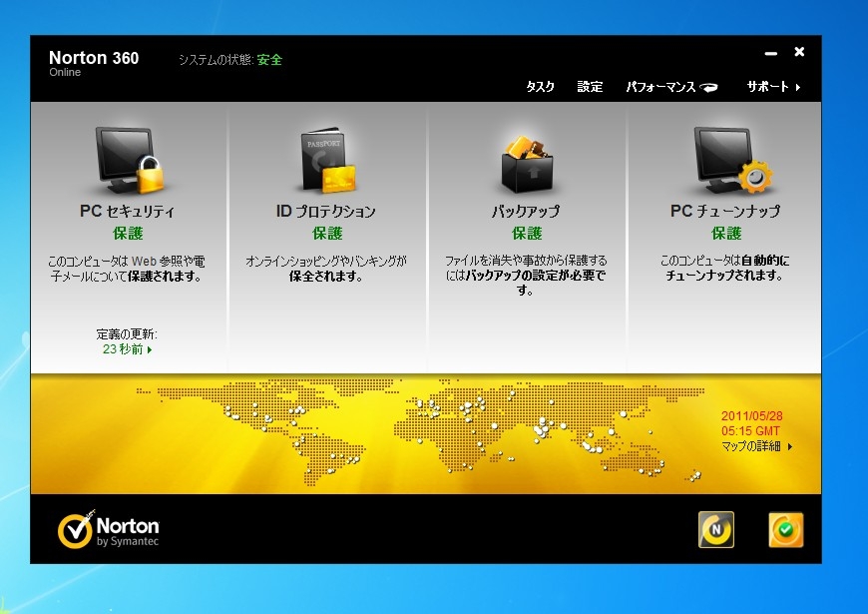This screenshot has height=614, width=868.
Task: Click the ID プロテクション heading
Action: (326, 211)
